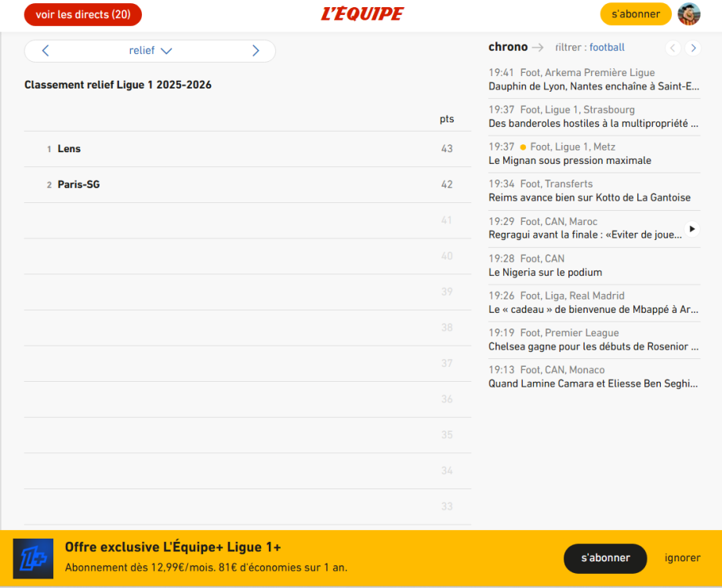Open the live events button
722x588 pixels.
83,14
